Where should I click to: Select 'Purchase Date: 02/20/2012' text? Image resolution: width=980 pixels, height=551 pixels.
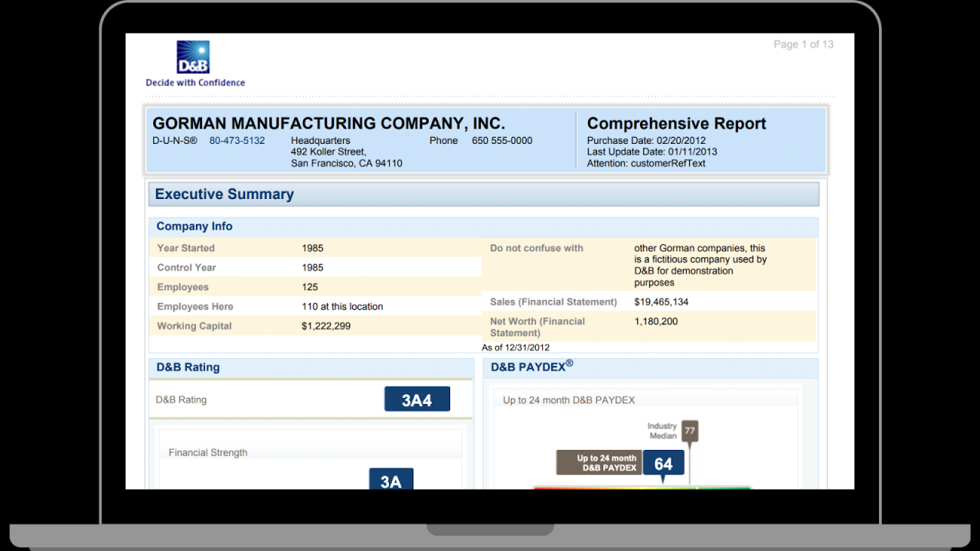pyautogui.click(x=646, y=141)
